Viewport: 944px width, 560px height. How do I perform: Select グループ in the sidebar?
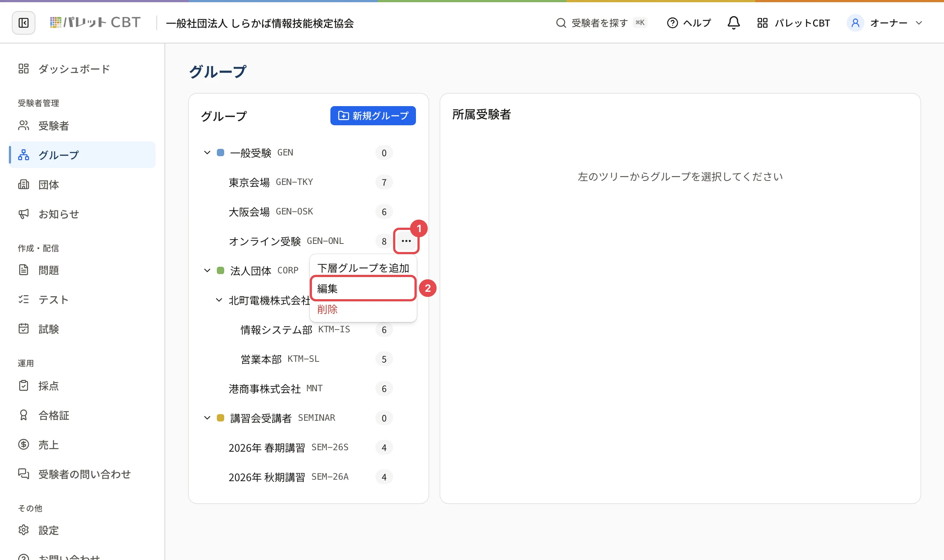82,155
